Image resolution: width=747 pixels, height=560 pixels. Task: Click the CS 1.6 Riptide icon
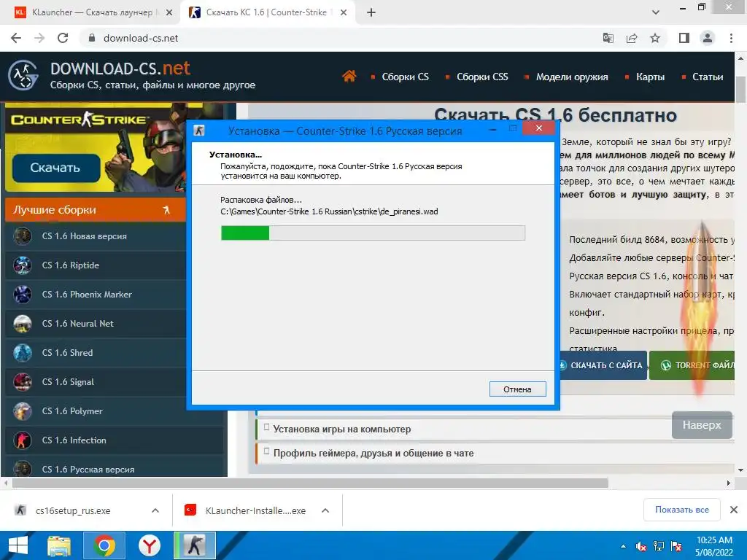23,265
